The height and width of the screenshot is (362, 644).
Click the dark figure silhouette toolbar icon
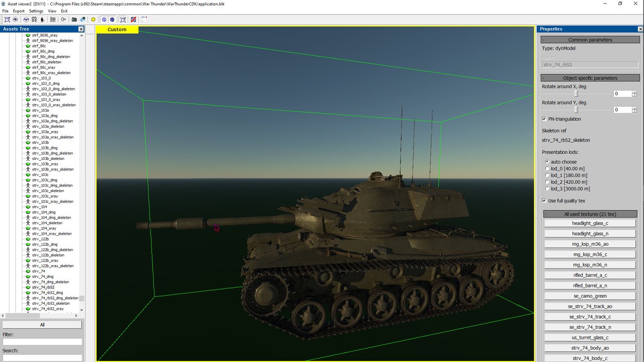tap(42, 20)
